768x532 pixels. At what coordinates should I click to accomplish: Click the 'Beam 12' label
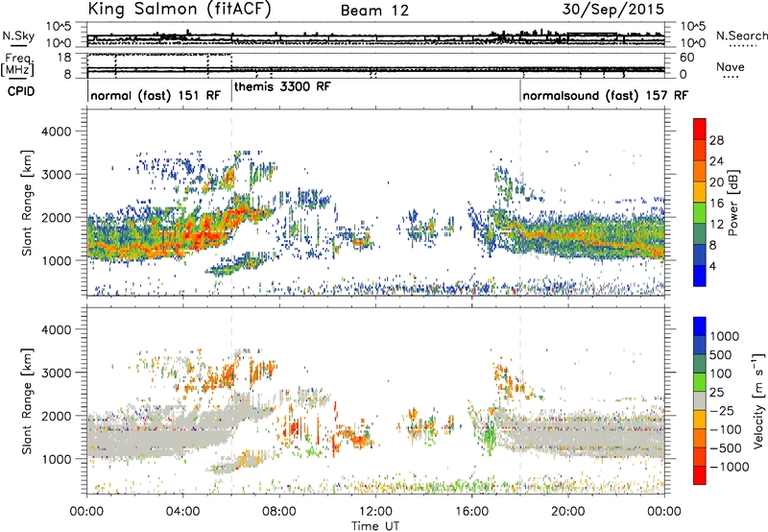click(374, 11)
